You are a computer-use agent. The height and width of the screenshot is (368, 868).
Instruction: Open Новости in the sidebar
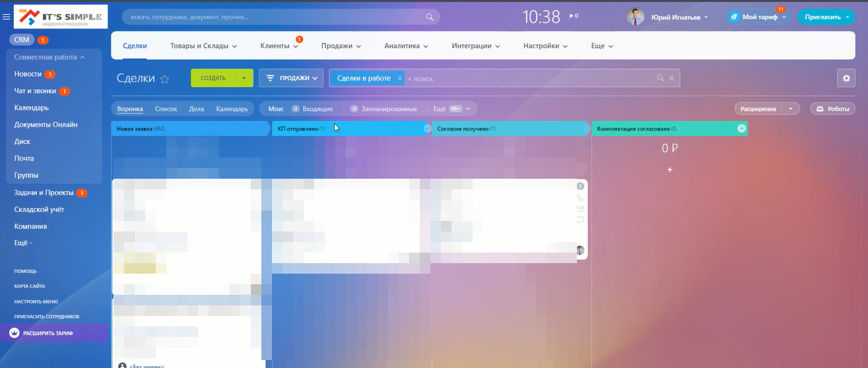click(28, 74)
